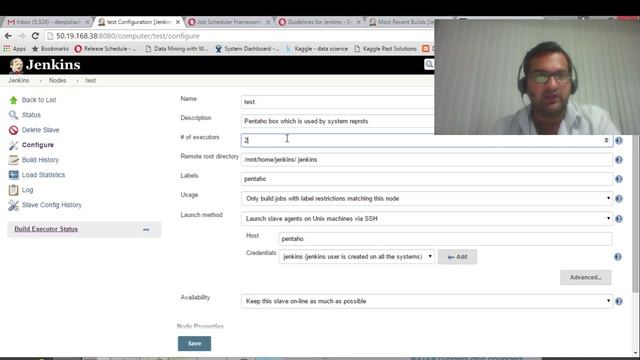The image size is (640, 360).
Task: Click the Build History notepad icon
Action: (x=13, y=160)
